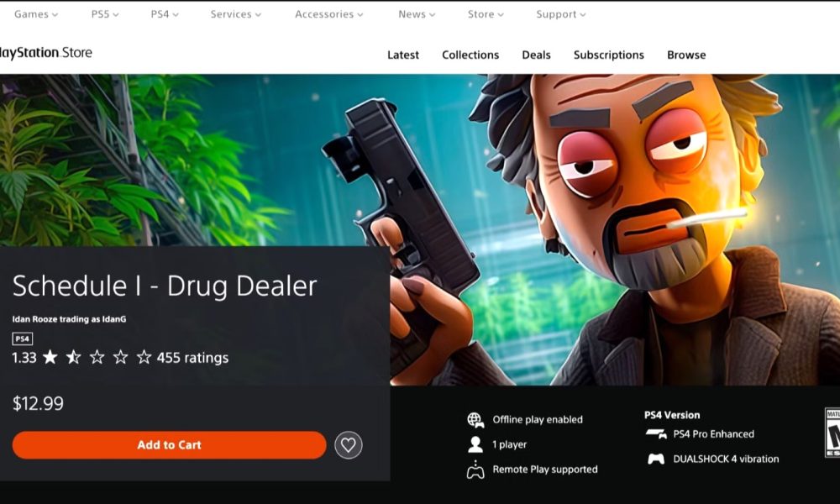This screenshot has width=840, height=504.
Task: Open the Collections tab
Action: 470,55
